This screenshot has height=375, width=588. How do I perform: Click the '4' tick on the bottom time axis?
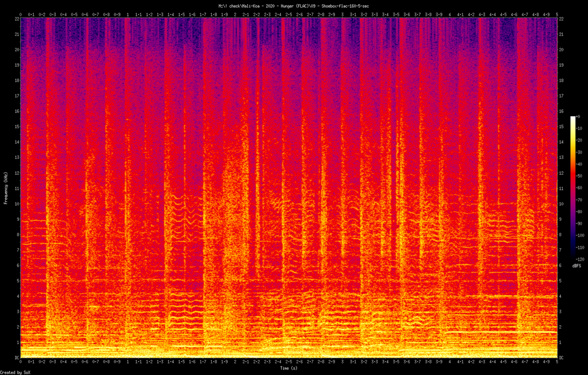[450, 362]
